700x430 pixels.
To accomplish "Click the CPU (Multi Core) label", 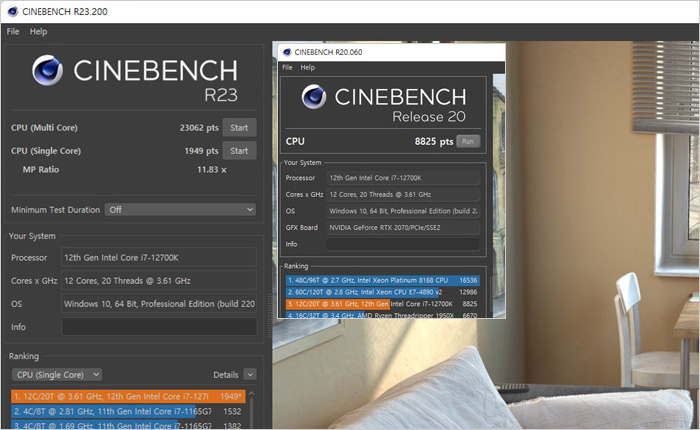I will (44, 128).
